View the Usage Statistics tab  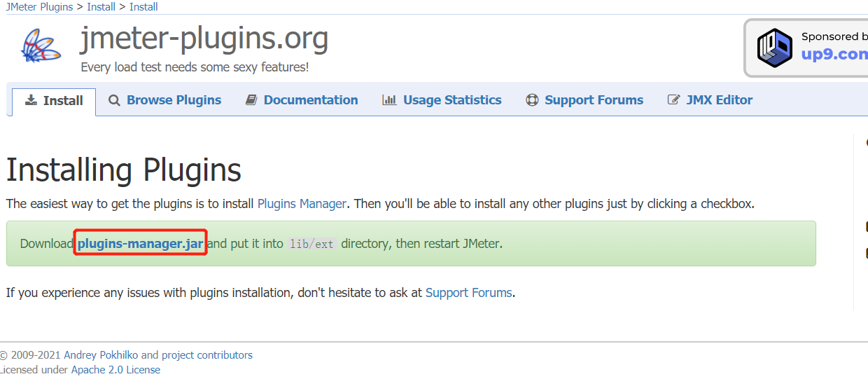click(442, 100)
